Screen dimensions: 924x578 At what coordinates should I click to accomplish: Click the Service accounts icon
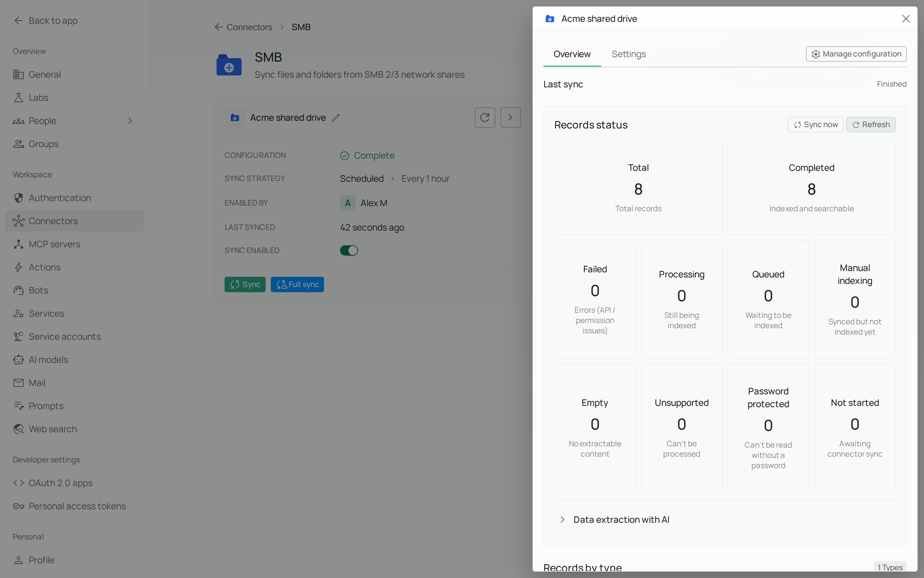coord(18,337)
